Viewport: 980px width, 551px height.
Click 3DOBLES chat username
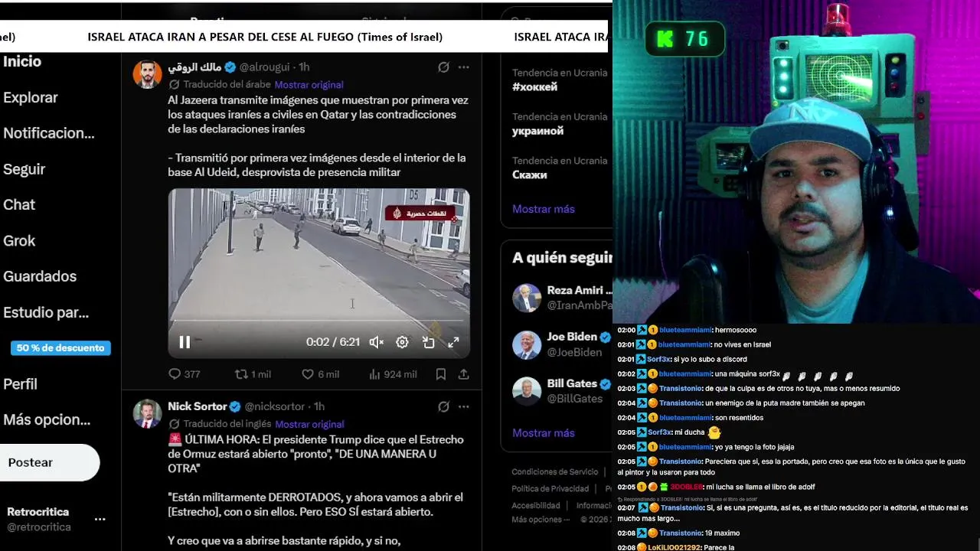click(x=687, y=487)
